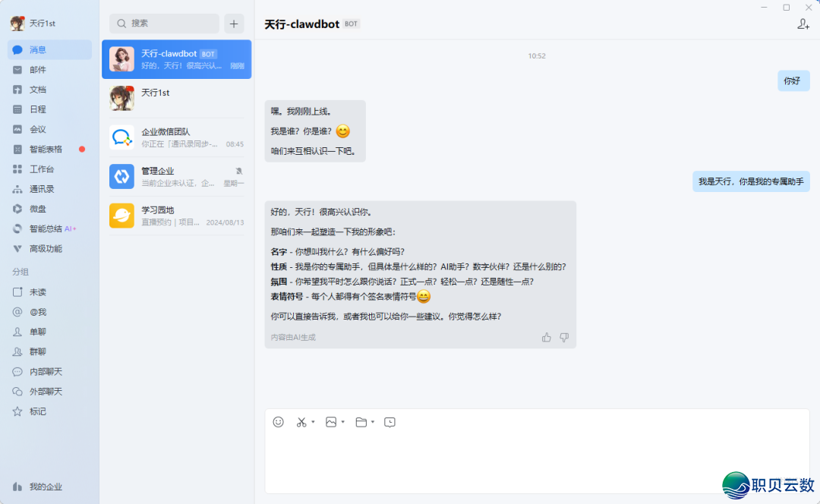Screen dimensions: 820x504
Task: Give a thumbs up to the AI reply
Action: pyautogui.click(x=546, y=337)
